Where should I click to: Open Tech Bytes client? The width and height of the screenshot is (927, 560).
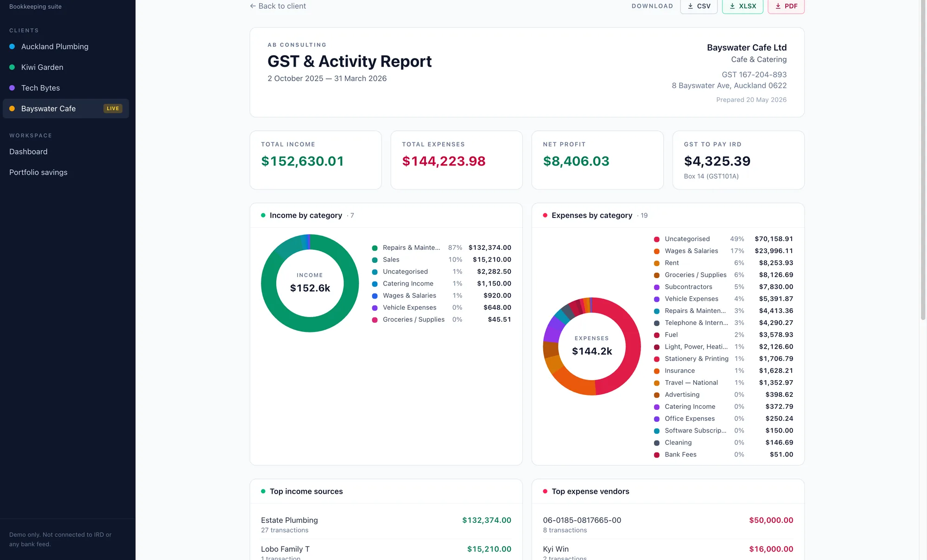click(x=66, y=88)
